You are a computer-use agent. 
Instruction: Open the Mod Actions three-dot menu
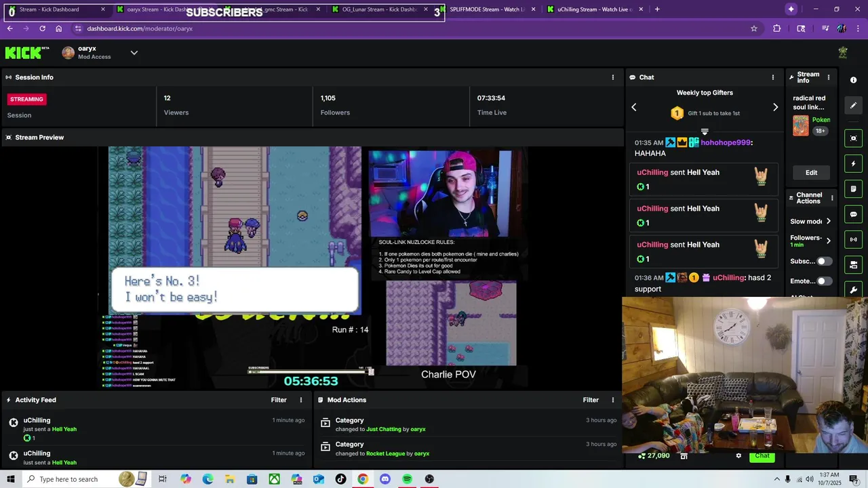[x=613, y=400]
